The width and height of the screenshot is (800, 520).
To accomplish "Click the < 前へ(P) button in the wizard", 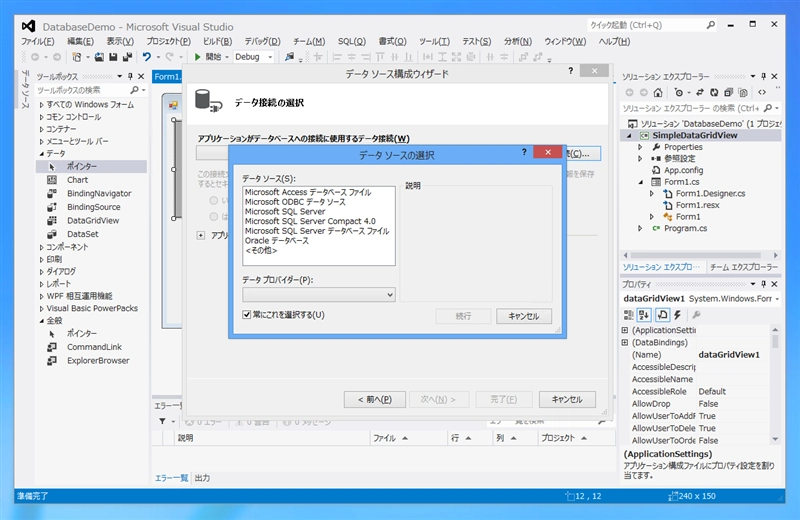I will 375,400.
